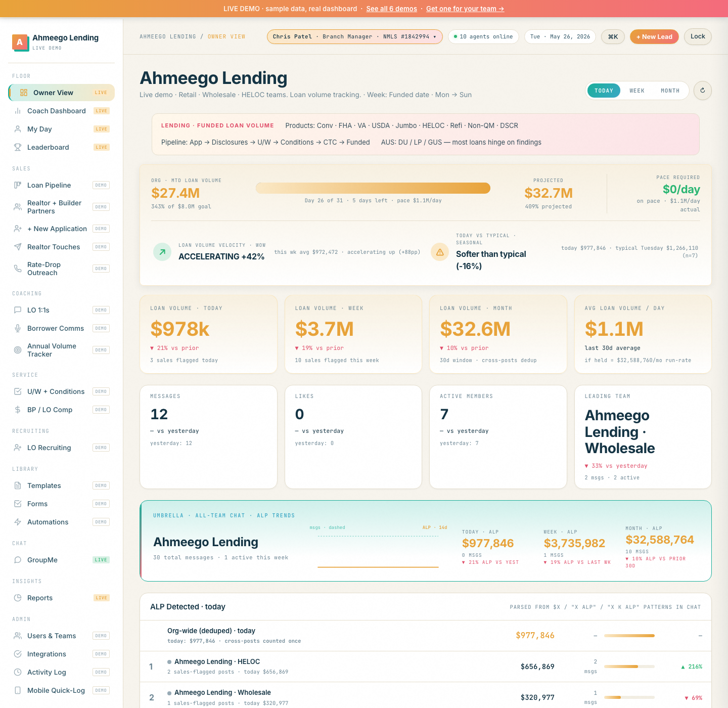
Task: Click Coach Dashboard bar chart icon
Action: point(18,111)
